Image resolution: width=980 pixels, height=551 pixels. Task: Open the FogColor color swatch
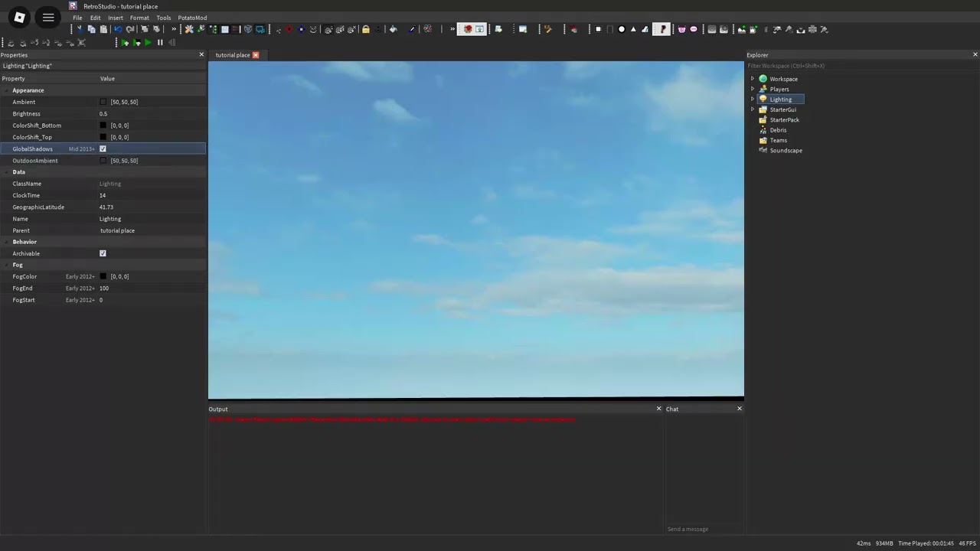pos(103,276)
